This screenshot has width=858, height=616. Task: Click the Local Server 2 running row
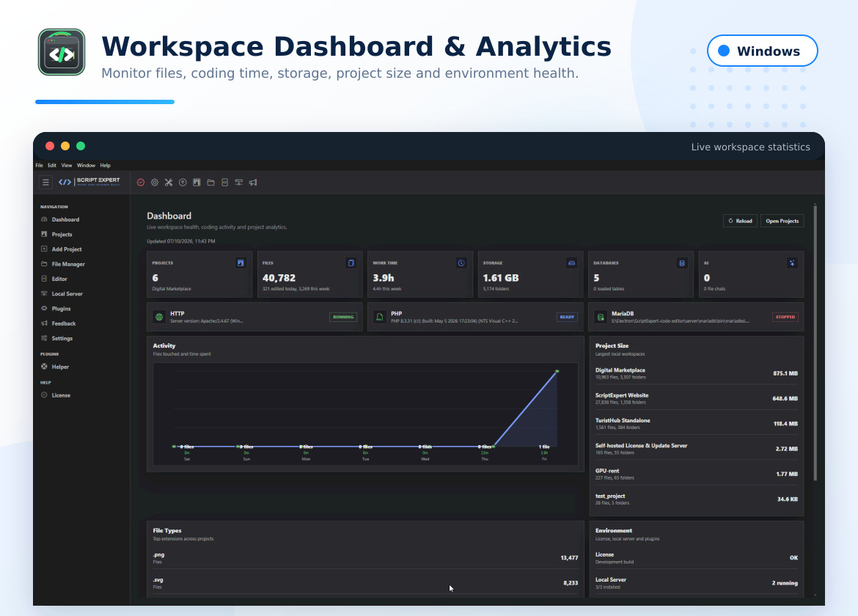696,583
